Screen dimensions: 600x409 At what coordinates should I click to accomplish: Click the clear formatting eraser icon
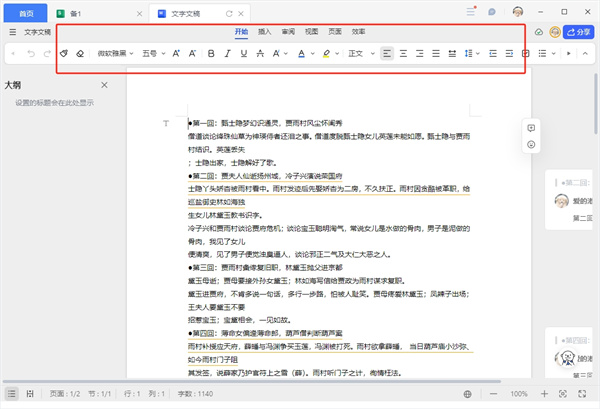(x=80, y=54)
